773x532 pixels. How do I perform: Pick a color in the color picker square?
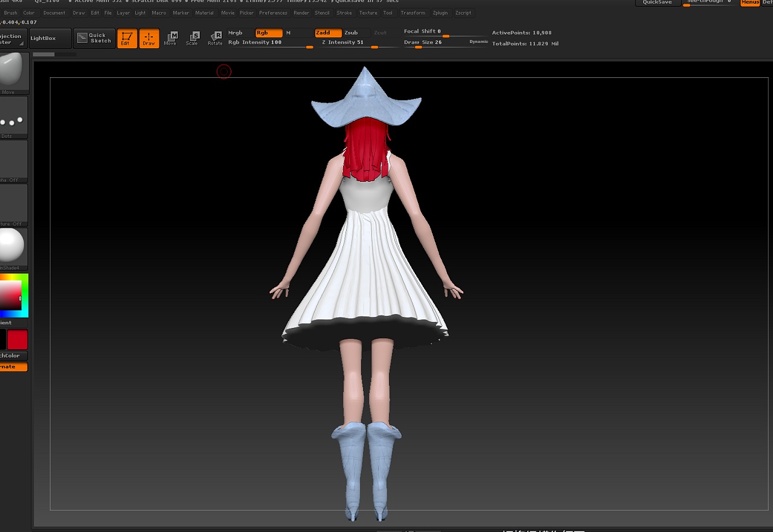click(x=10, y=296)
